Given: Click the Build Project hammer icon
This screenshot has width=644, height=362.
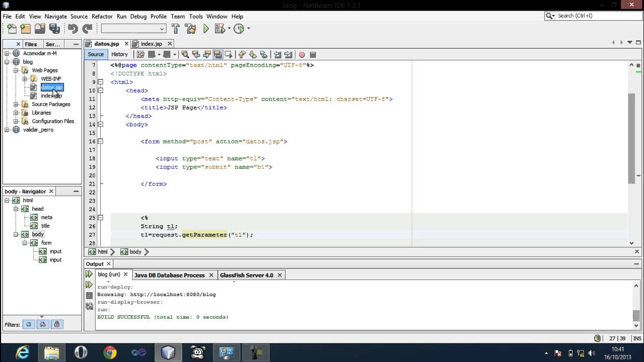Looking at the screenshot, I should coord(176,29).
